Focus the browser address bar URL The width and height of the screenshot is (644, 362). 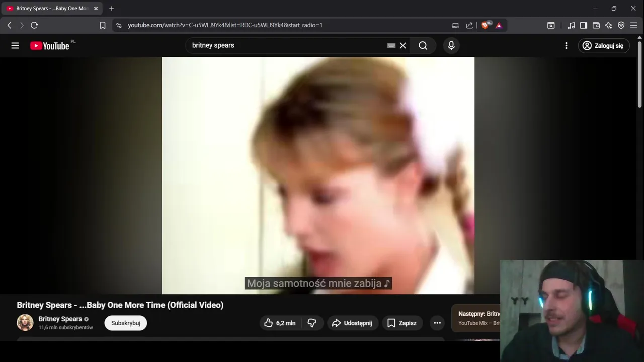tap(225, 25)
